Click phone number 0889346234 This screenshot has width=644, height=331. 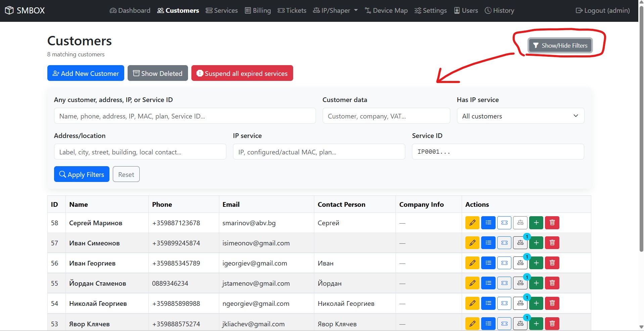click(170, 283)
